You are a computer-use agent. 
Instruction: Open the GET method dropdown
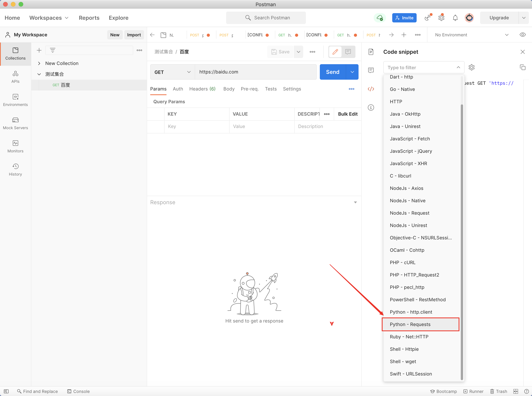click(172, 72)
